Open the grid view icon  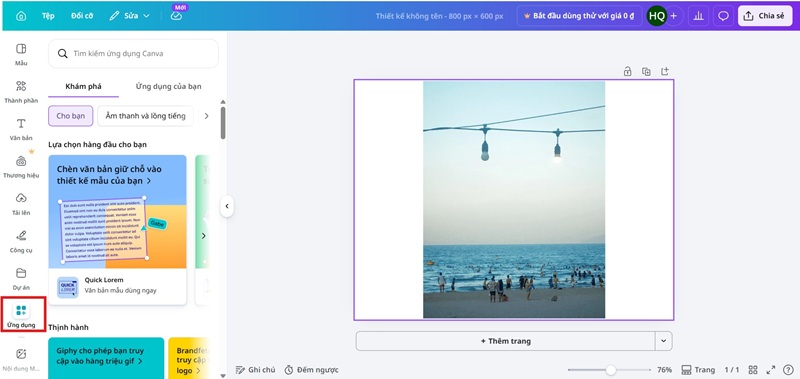(753, 370)
